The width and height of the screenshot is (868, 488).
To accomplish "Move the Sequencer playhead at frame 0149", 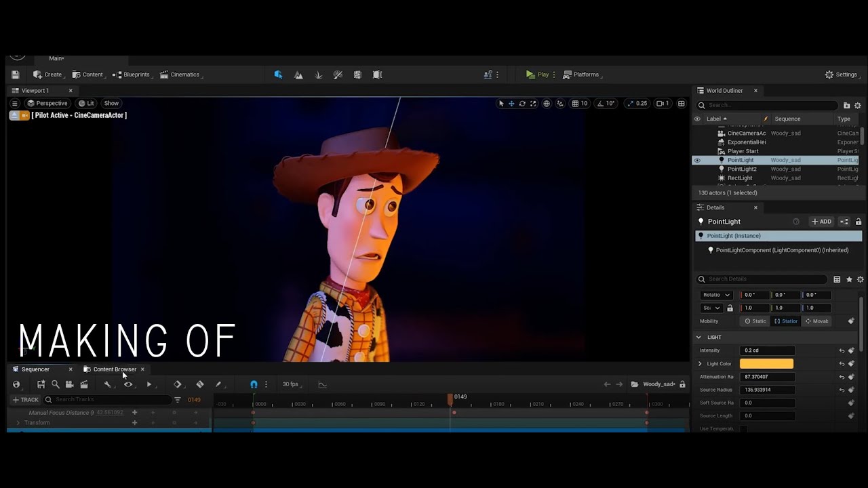I will click(450, 399).
